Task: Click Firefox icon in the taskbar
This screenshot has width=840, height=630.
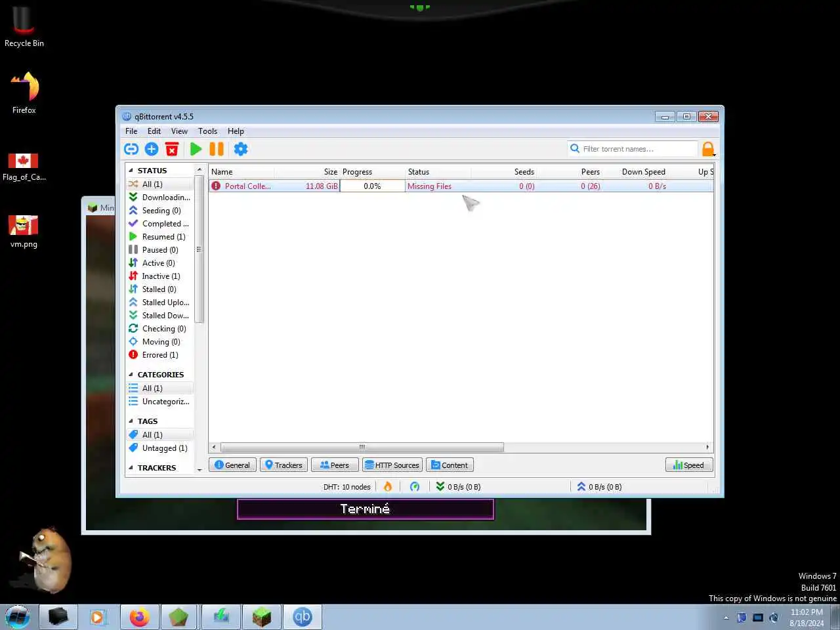Action: click(x=139, y=618)
